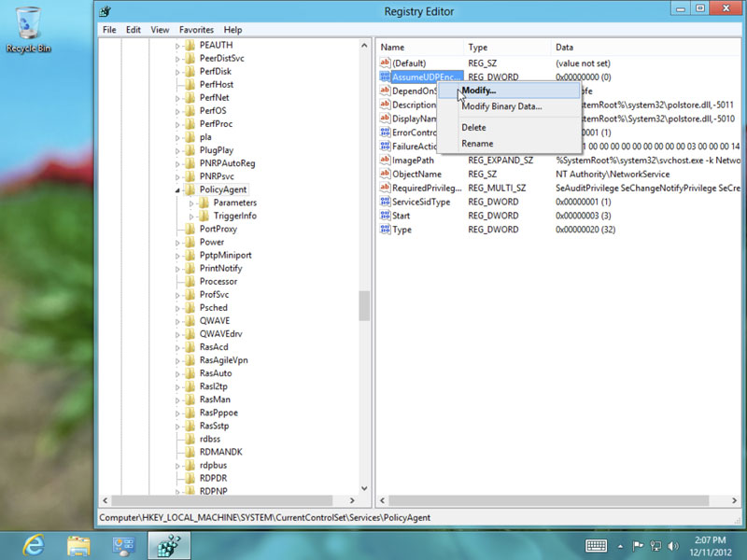Click the taskbar clock showing 2:07 PM
Image resolution: width=747 pixels, height=560 pixels.
pos(712,544)
